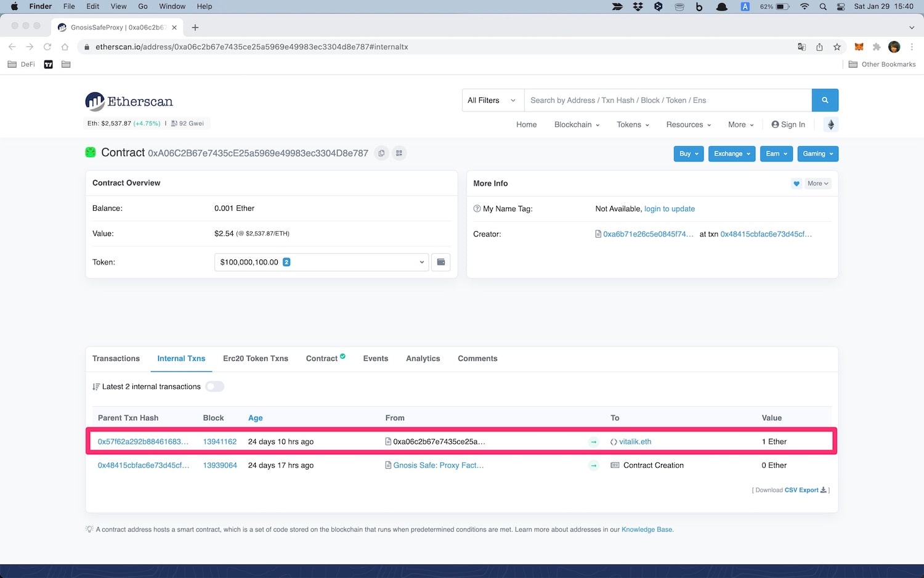The width and height of the screenshot is (924, 578).
Task: Click the Etherscan logo
Action: pos(129,102)
